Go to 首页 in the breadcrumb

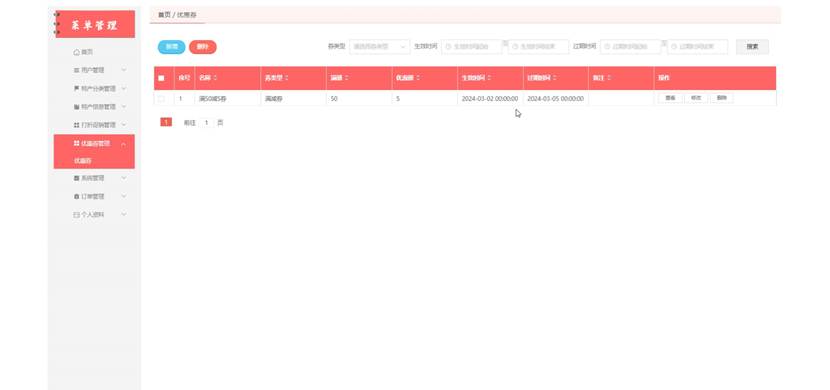(x=164, y=15)
